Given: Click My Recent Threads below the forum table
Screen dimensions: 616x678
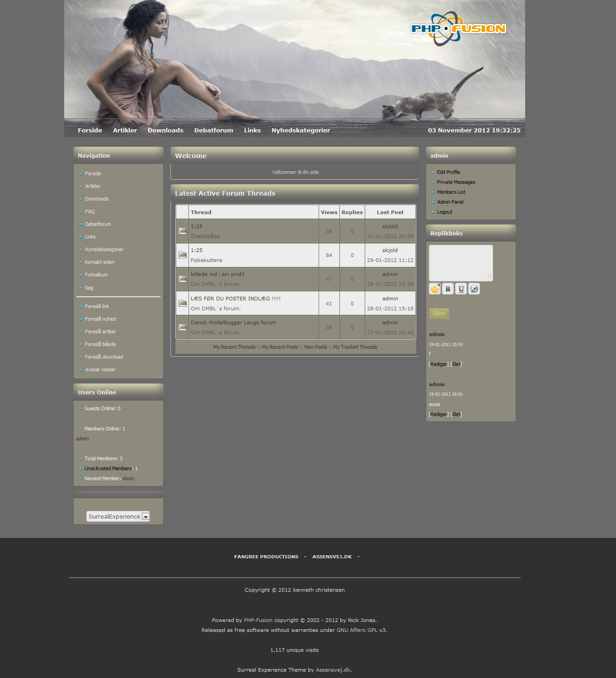Looking at the screenshot, I should [235, 347].
